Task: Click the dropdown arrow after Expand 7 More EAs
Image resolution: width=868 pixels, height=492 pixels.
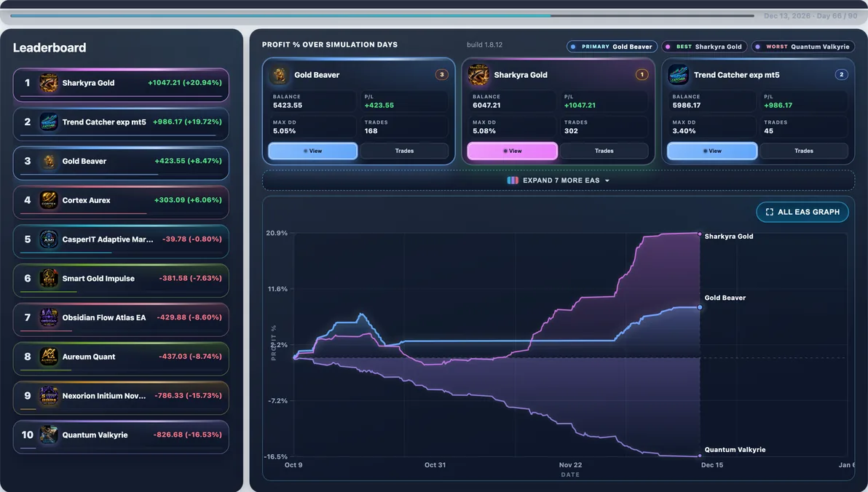Action: tap(607, 181)
